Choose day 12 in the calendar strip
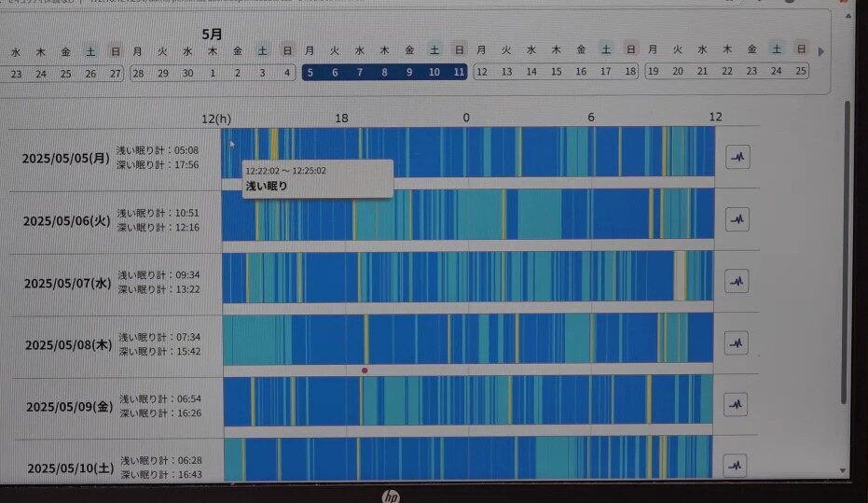 tap(482, 72)
